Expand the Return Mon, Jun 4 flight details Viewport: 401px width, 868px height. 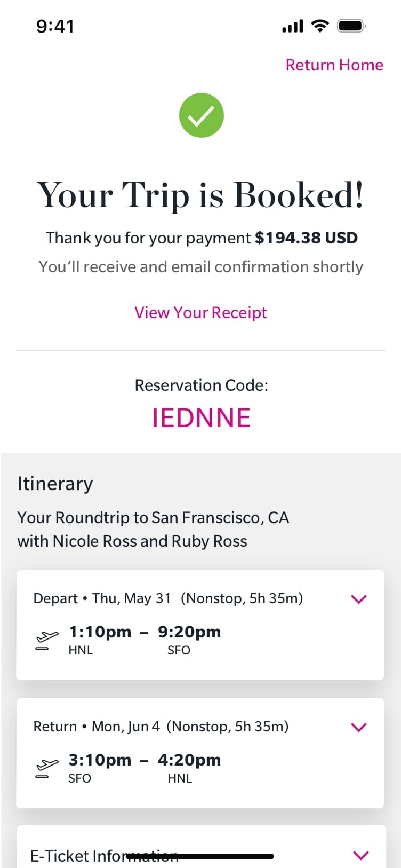359,727
